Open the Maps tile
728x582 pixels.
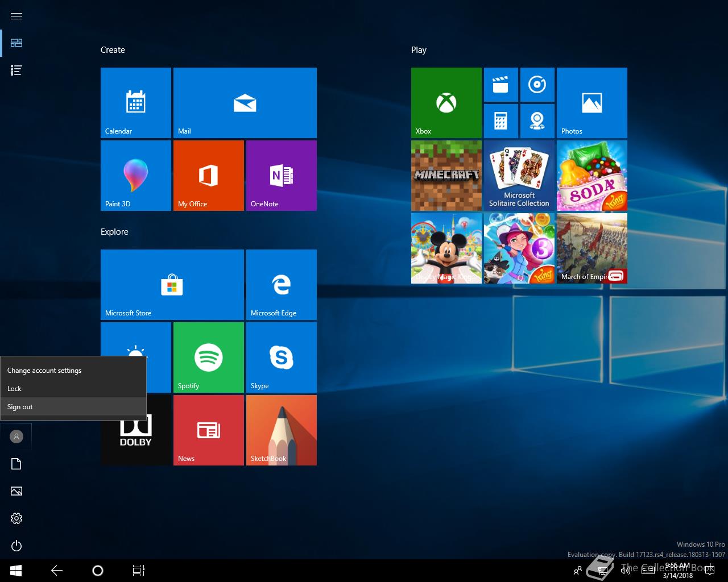point(537,121)
